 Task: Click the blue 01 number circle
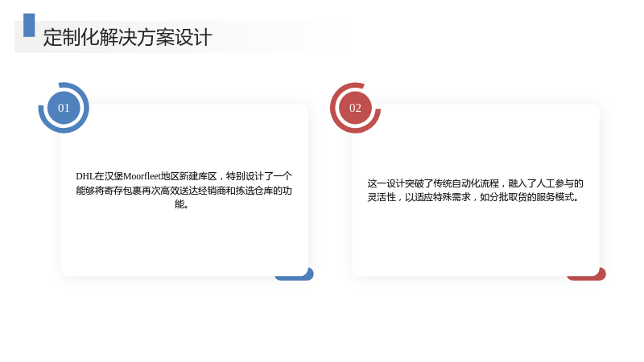[x=64, y=108]
